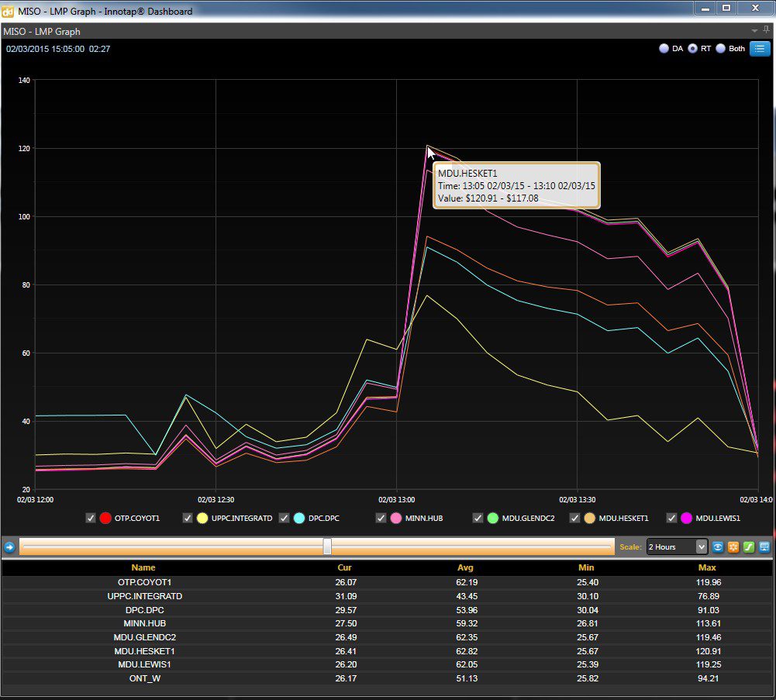776x700 pixels.
Task: Toggle the MINN.HUB legend checkbox
Action: [381, 518]
